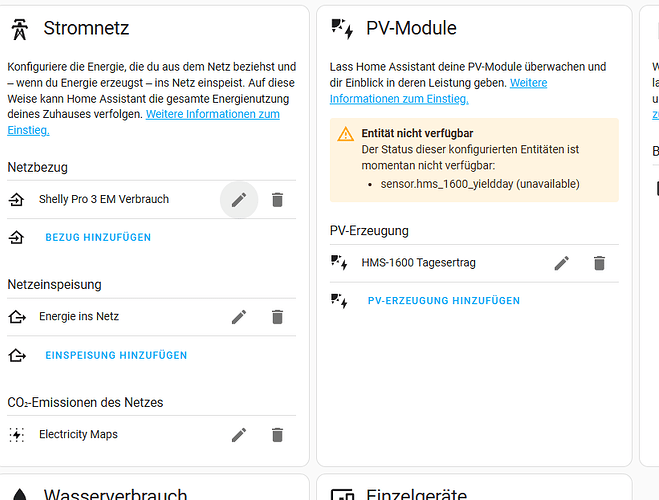Screen dimensions: 659x500
Task: Click the Netzeinspeisung section heading
Action: 54,284
